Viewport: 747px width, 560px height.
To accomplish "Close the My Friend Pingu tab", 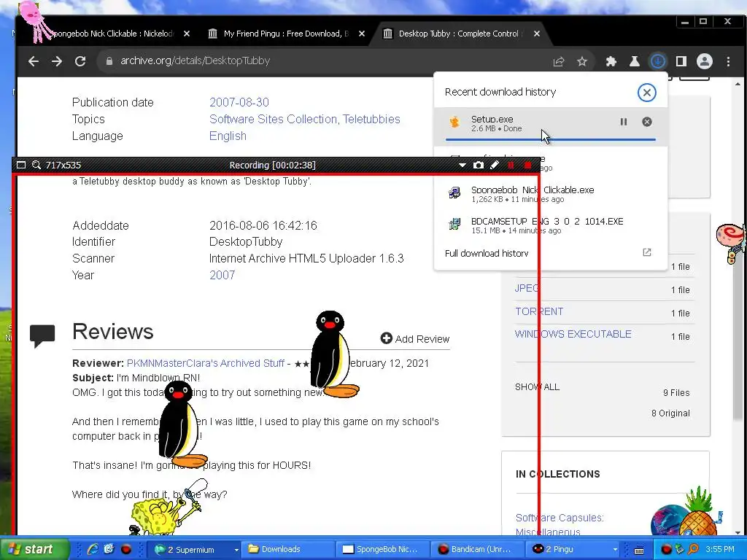I will coord(362,34).
